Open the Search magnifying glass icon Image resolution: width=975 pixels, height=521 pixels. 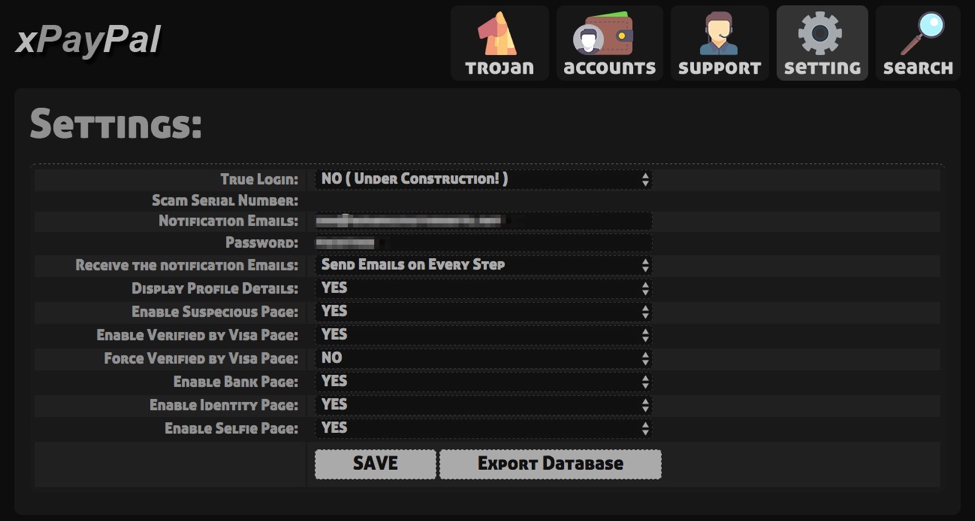917,43
